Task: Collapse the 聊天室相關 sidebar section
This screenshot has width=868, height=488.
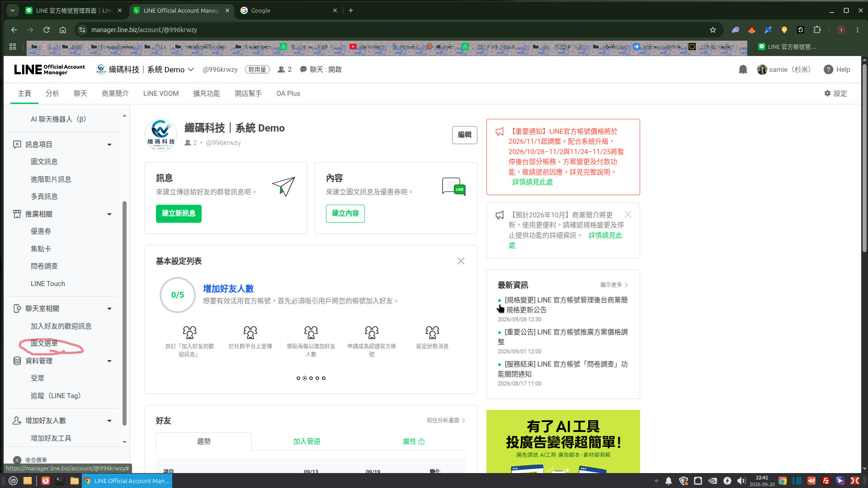Action: click(109, 309)
